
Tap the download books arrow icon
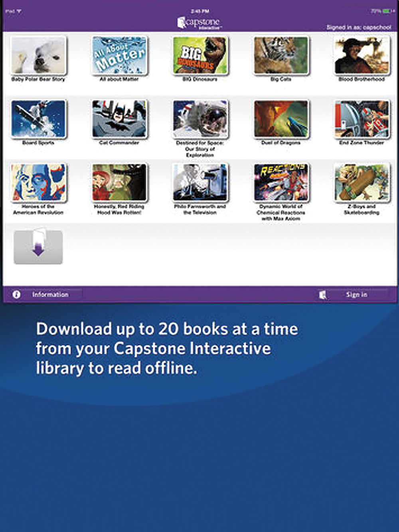38,246
